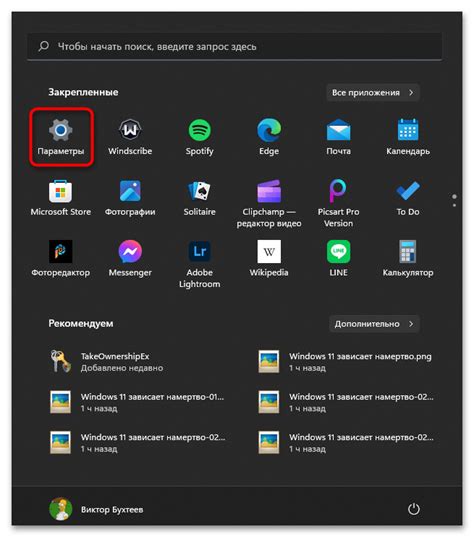Click the search field at top
Image resolution: width=474 pixels, height=537 pixels.
[234, 47]
